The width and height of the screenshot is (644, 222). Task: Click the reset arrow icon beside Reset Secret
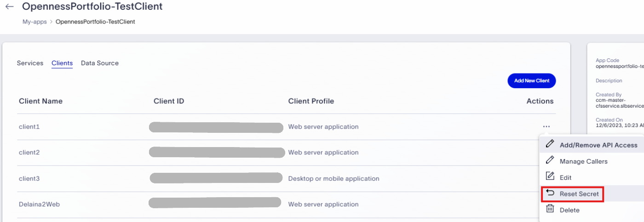[x=550, y=194]
